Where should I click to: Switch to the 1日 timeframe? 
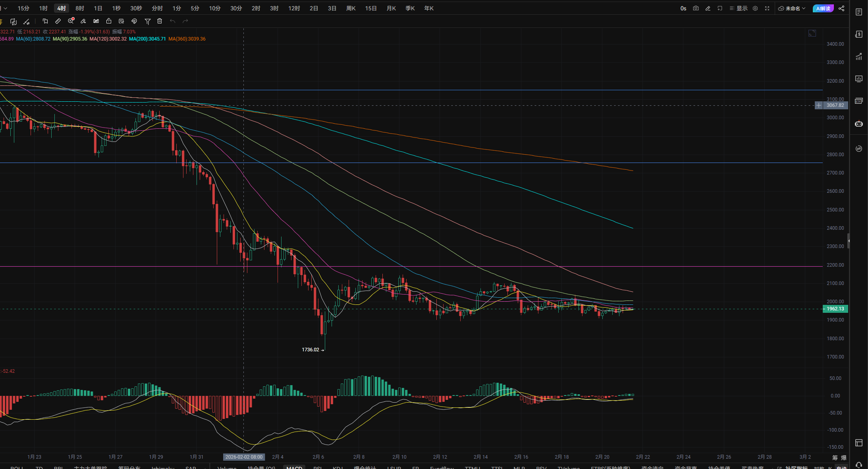[x=98, y=8]
